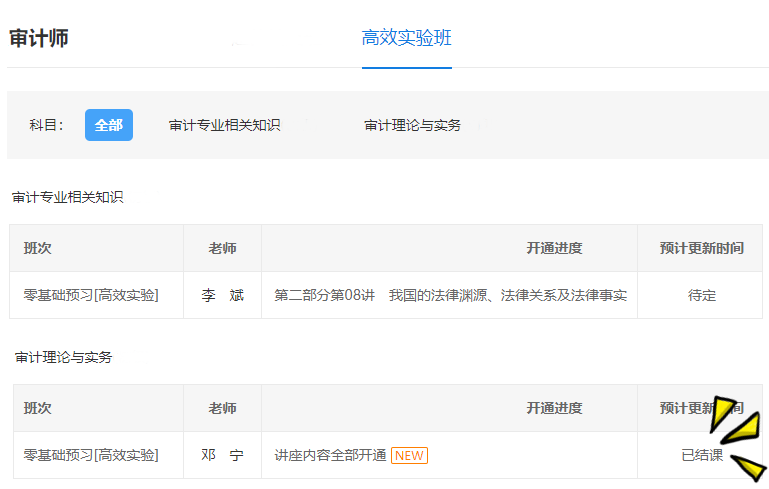769x489 pixels.
Task: Click the 审计师 page title
Action: pyautogui.click(x=39, y=39)
